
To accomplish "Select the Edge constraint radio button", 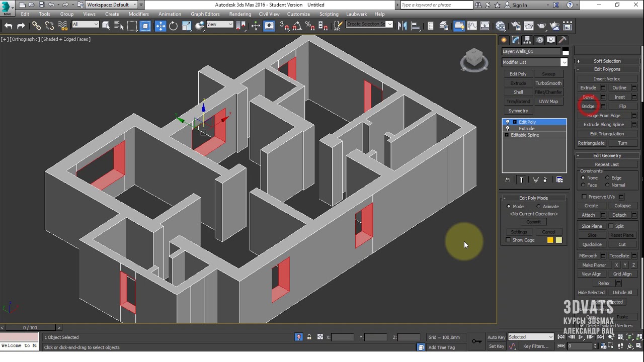I will click(607, 177).
